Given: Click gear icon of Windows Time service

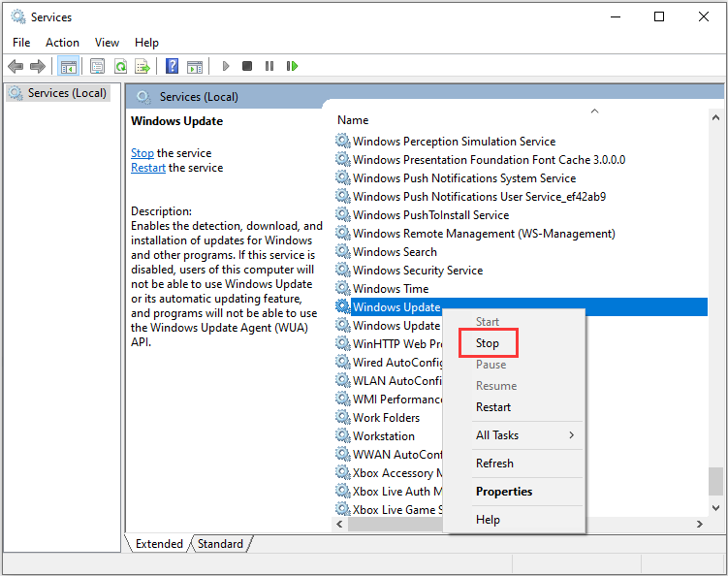Looking at the screenshot, I should point(342,288).
